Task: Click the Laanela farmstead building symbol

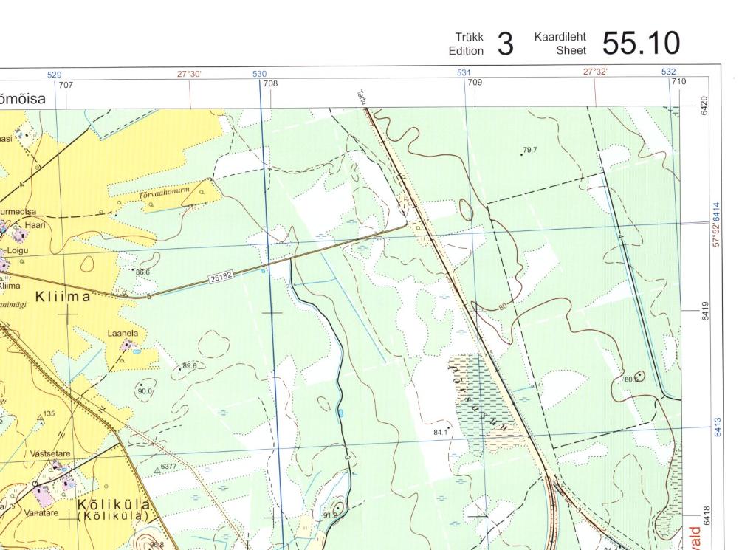Action: coord(128,344)
